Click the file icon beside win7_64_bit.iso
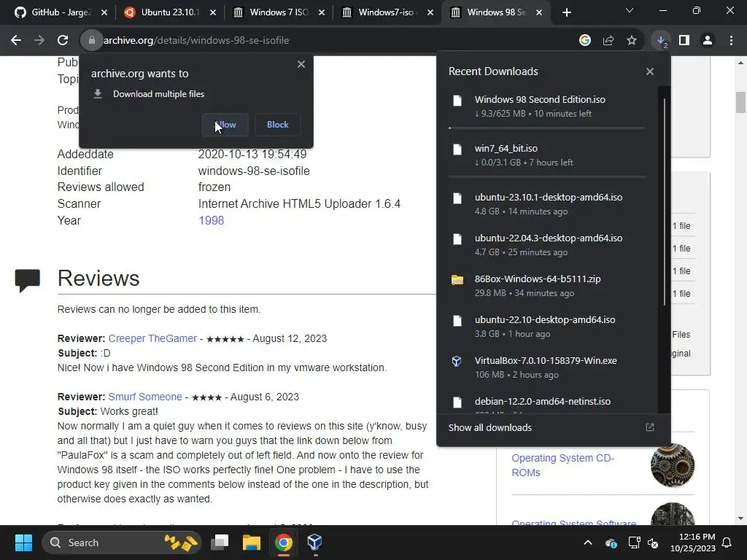Image resolution: width=747 pixels, height=560 pixels. tap(457, 149)
